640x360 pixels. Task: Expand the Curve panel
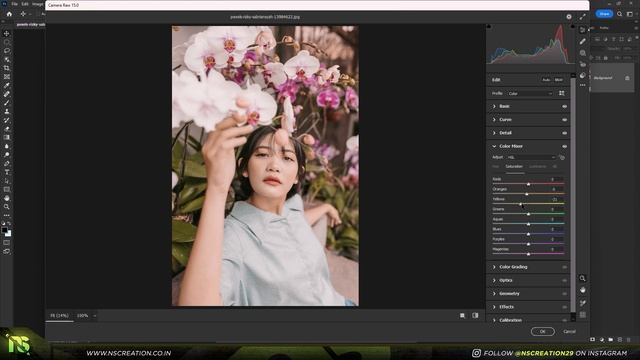494,120
